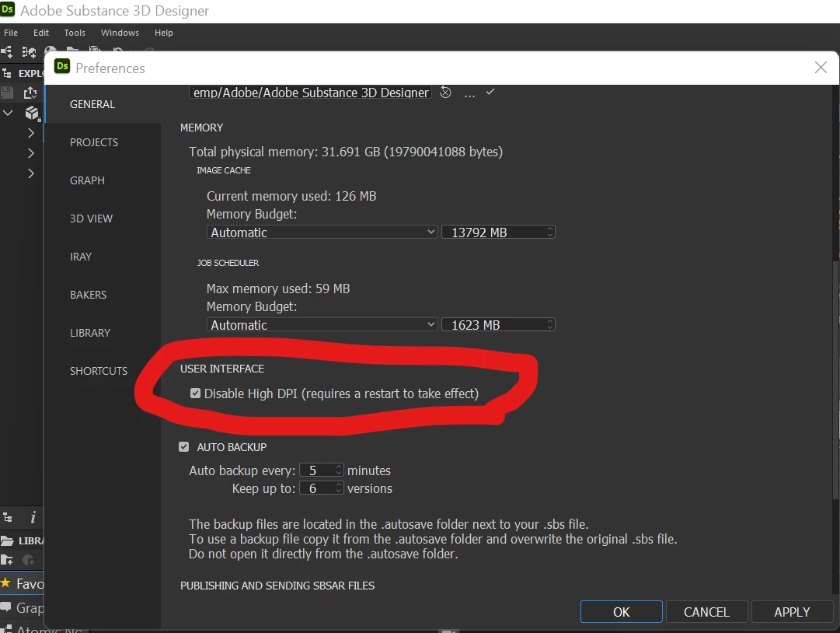Collapse the expanded package in Explorer
Viewport: 840px width, 633px height.
8,113
